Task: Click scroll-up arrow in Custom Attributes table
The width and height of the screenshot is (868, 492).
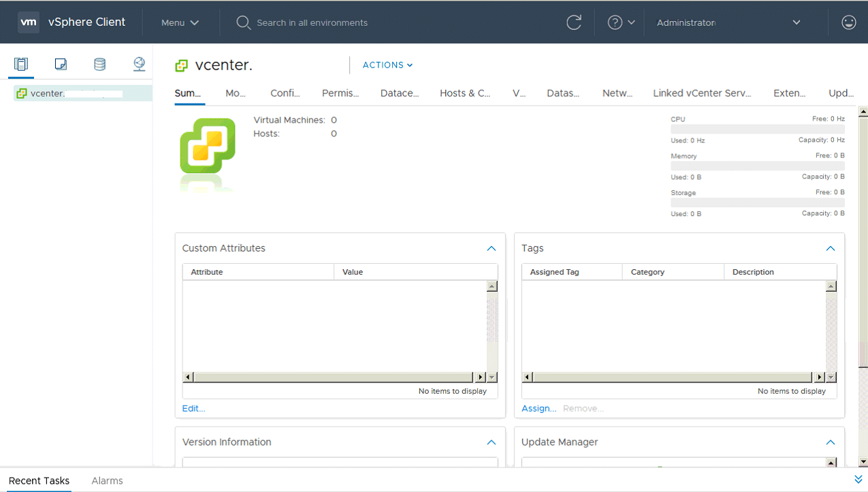Action: 492,287
